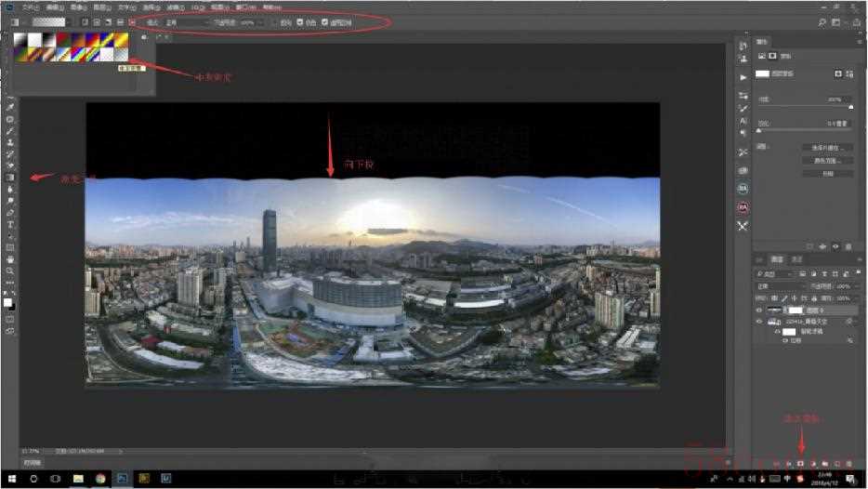Toggle Smart Filters (智能滤镜) visibility eye
The width and height of the screenshot is (868, 489).
click(x=778, y=332)
